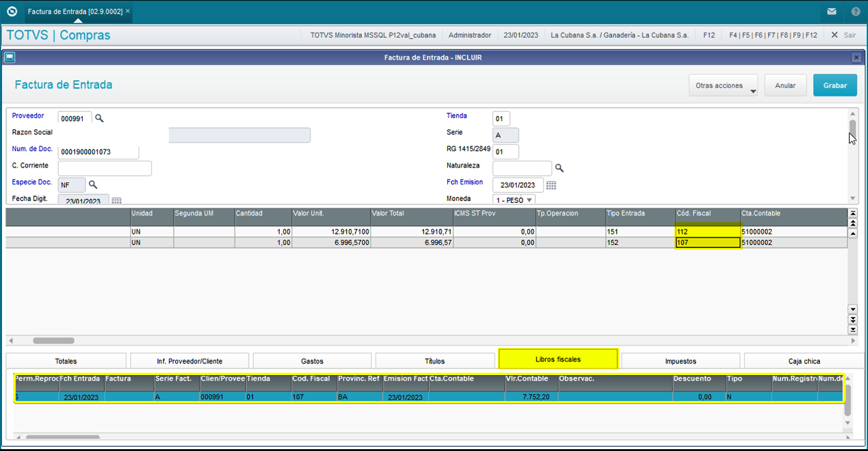Select the Valor Total cell 12.910,71
The width and height of the screenshot is (868, 451).
click(411, 231)
